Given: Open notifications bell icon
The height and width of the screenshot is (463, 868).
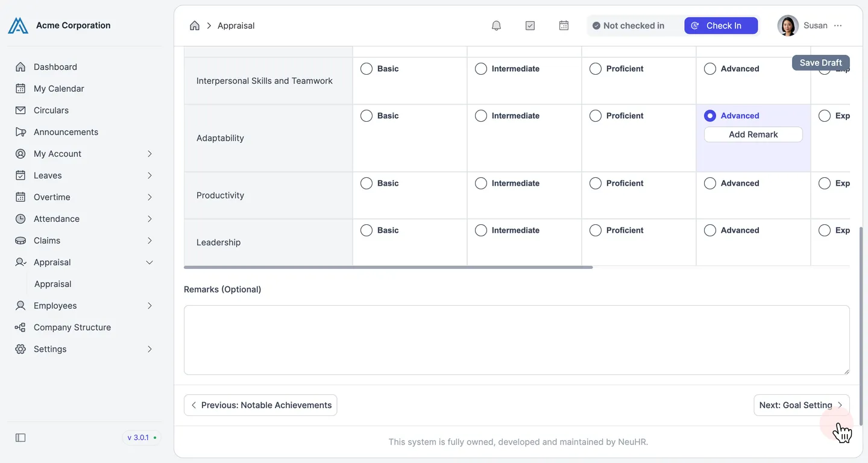Looking at the screenshot, I should coord(496,25).
